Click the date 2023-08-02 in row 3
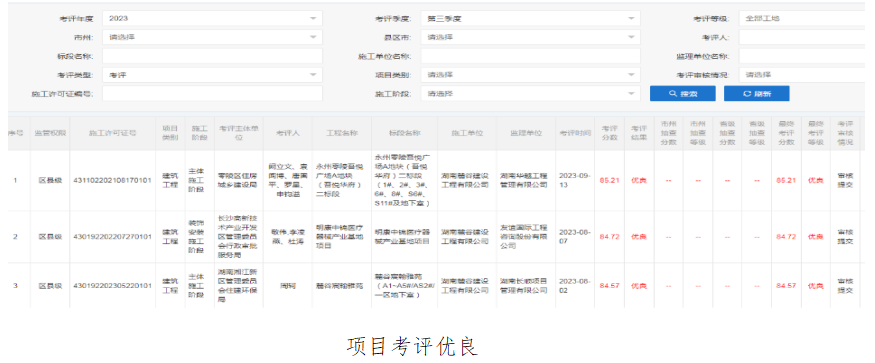This screenshot has height=363, width=875. (575, 285)
